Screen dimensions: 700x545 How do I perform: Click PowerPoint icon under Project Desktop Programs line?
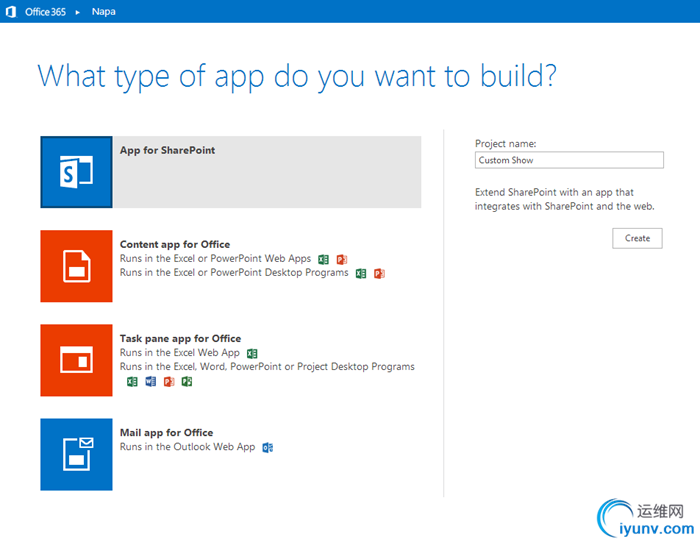coord(169,382)
